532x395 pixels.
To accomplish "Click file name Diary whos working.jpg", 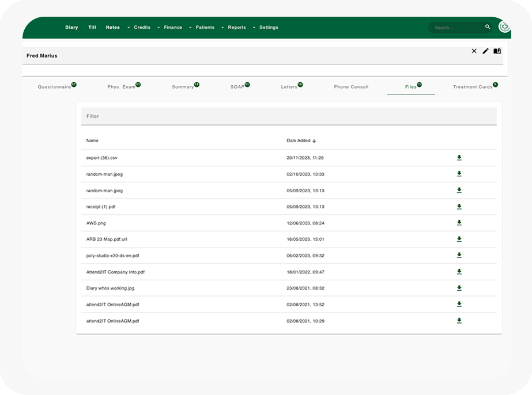I will [x=110, y=288].
